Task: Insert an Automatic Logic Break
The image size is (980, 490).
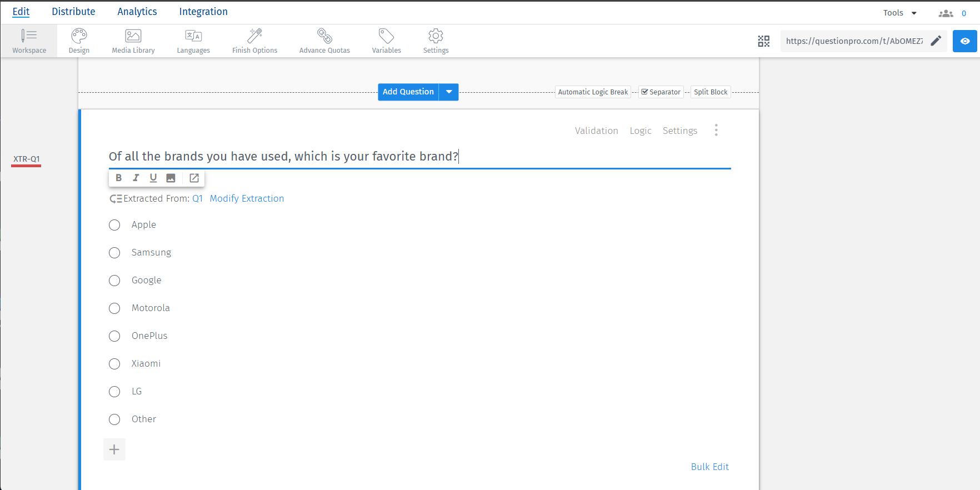Action: 593,92
